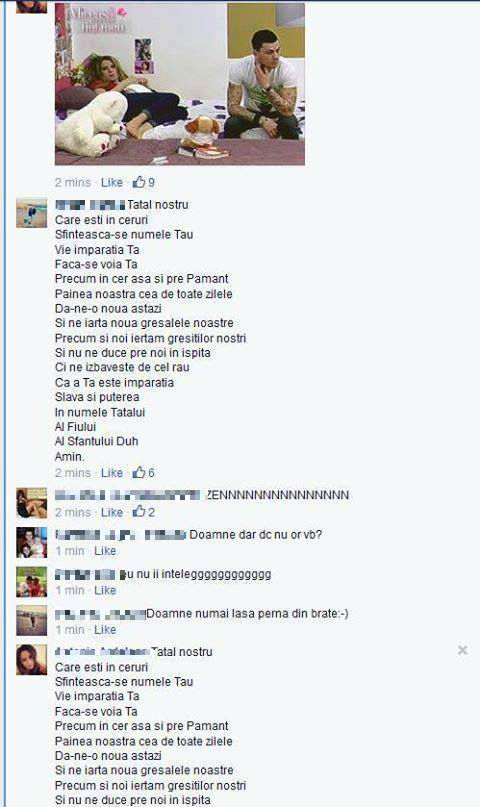
Task: Like the first 'Tatal nostru' prayer comment
Action: point(112,473)
